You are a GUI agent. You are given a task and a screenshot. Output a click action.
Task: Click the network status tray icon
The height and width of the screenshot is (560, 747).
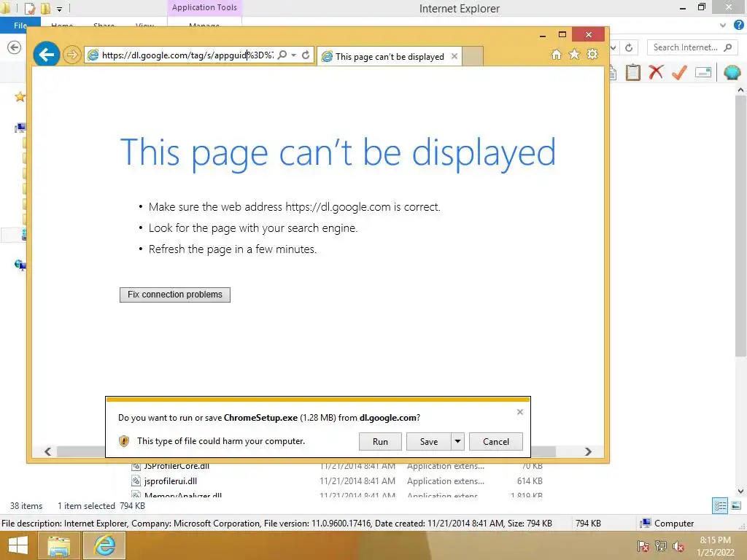pos(660,546)
